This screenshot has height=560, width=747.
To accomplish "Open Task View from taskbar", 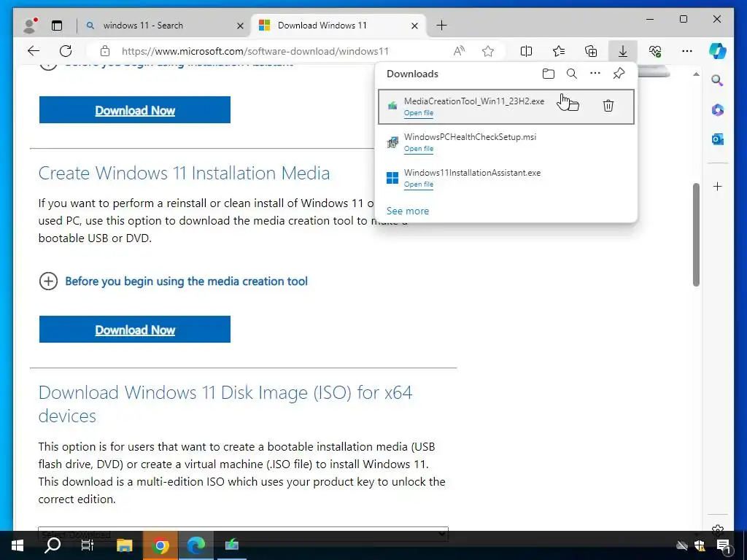I will (x=88, y=545).
